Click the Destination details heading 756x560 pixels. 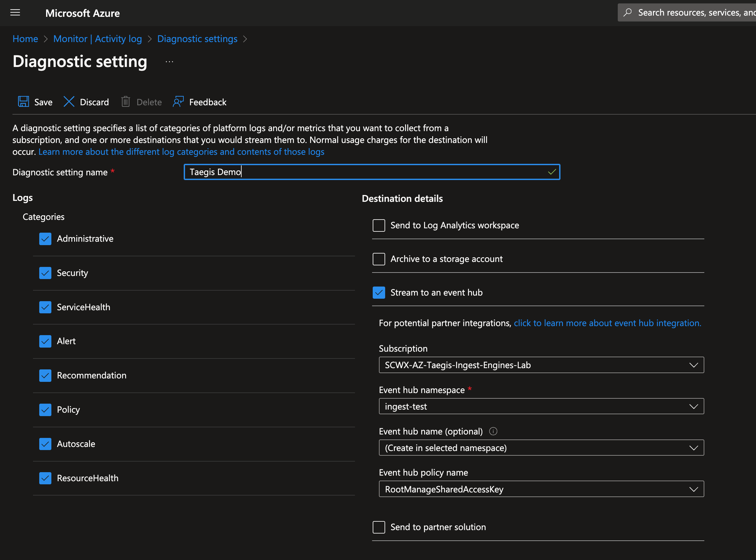[402, 198]
